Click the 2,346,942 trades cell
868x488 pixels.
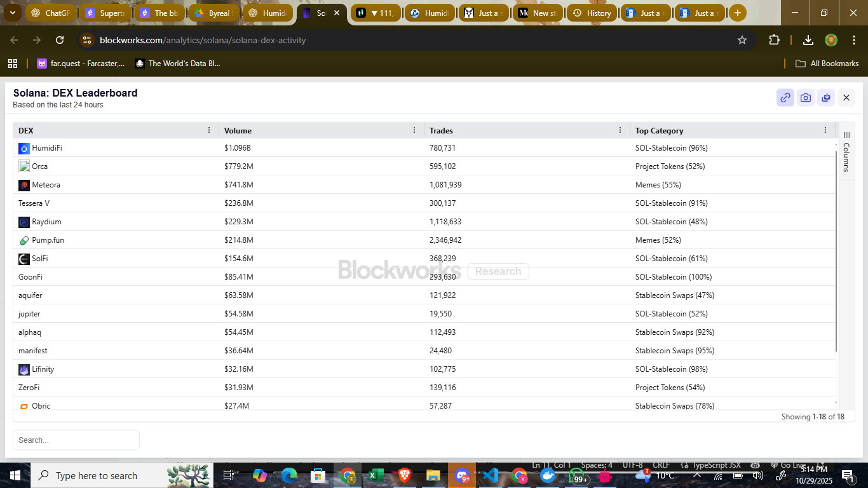coord(445,240)
